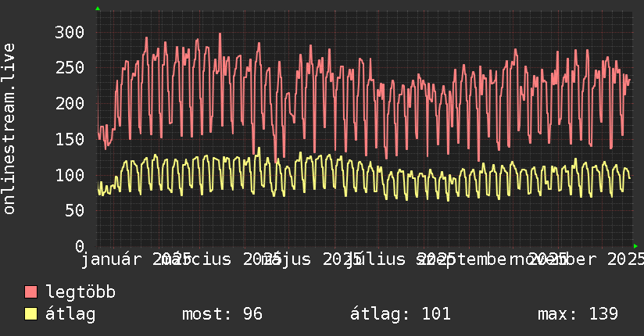Click the yellow átlag legend swatch
This screenshot has height=336, width=644.
click(x=30, y=314)
